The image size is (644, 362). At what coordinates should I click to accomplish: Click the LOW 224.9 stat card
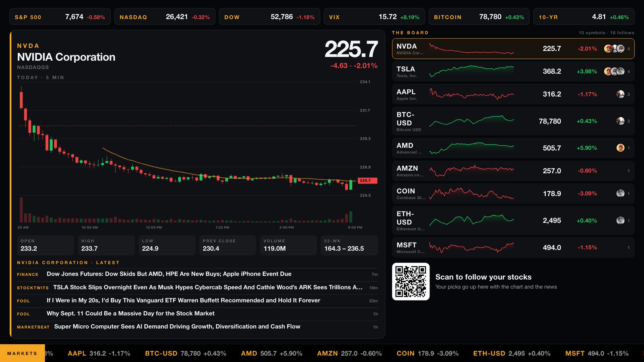point(167,245)
